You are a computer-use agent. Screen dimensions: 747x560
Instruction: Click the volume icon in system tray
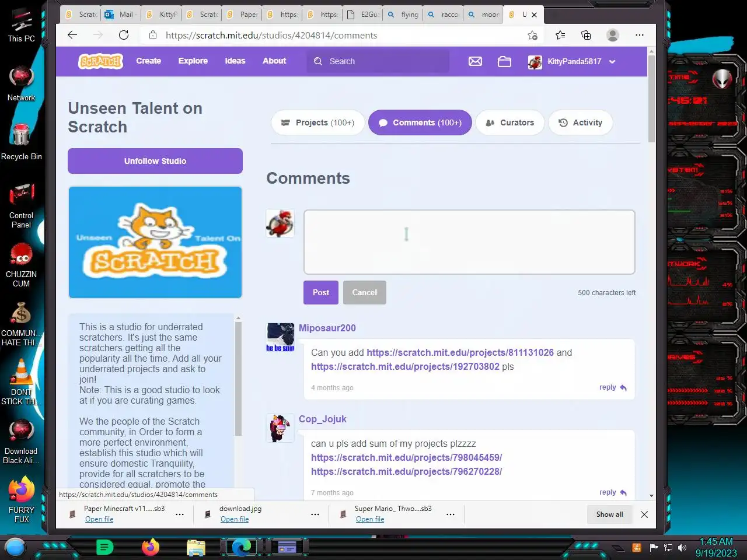click(682, 548)
